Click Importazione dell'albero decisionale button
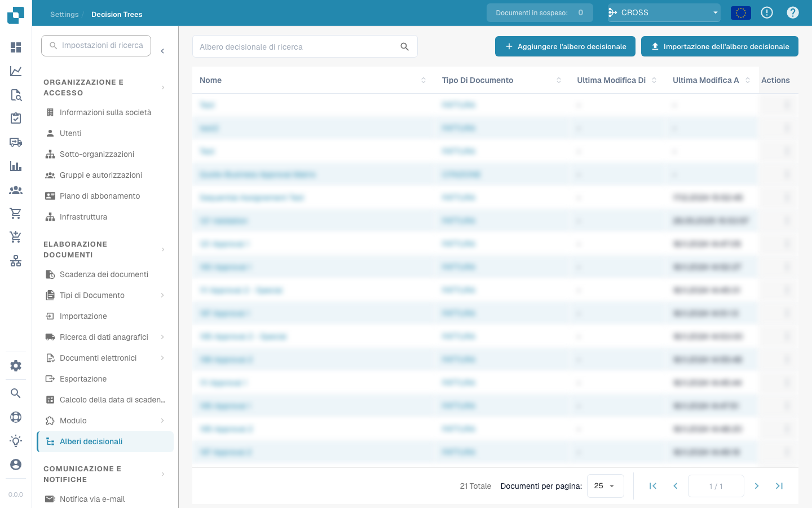Image resolution: width=812 pixels, height=508 pixels. click(x=720, y=46)
